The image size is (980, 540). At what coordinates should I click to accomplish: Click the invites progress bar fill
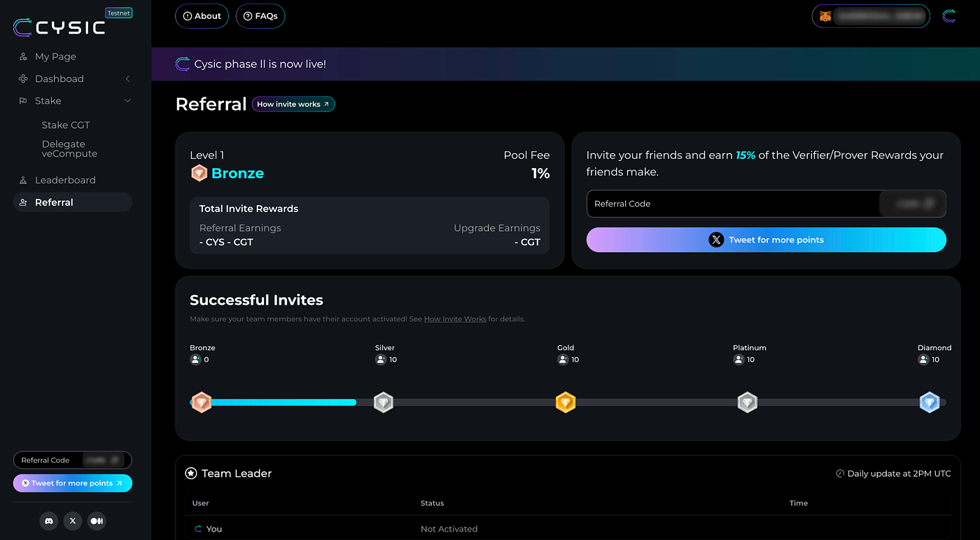pos(273,403)
